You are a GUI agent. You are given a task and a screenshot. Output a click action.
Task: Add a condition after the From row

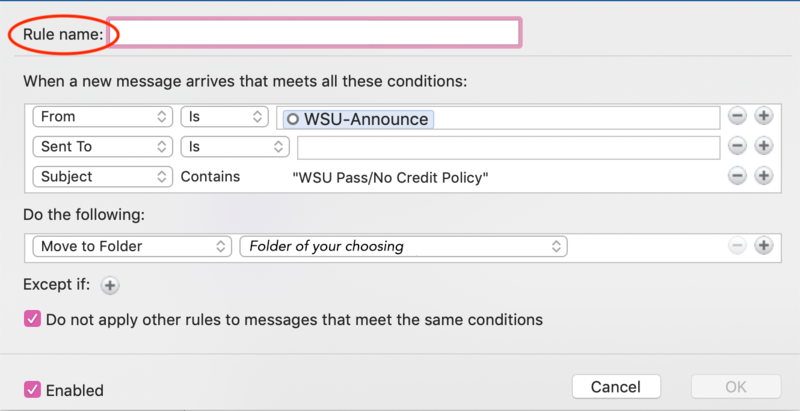[x=763, y=116]
